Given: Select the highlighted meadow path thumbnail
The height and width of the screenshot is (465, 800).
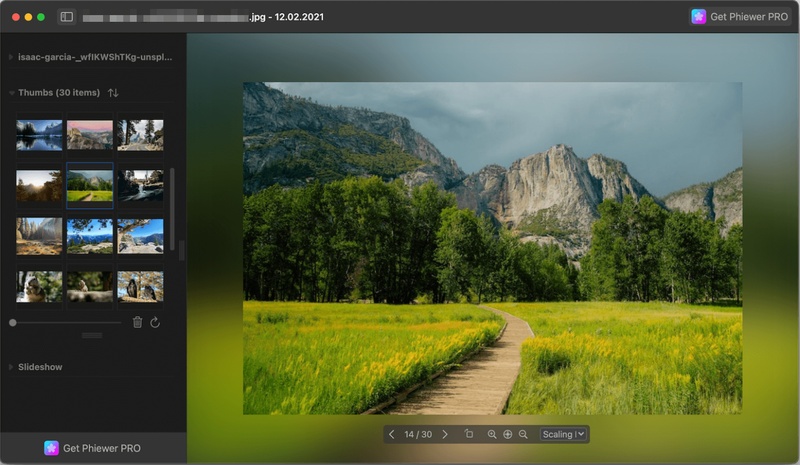Looking at the screenshot, I should [x=90, y=186].
